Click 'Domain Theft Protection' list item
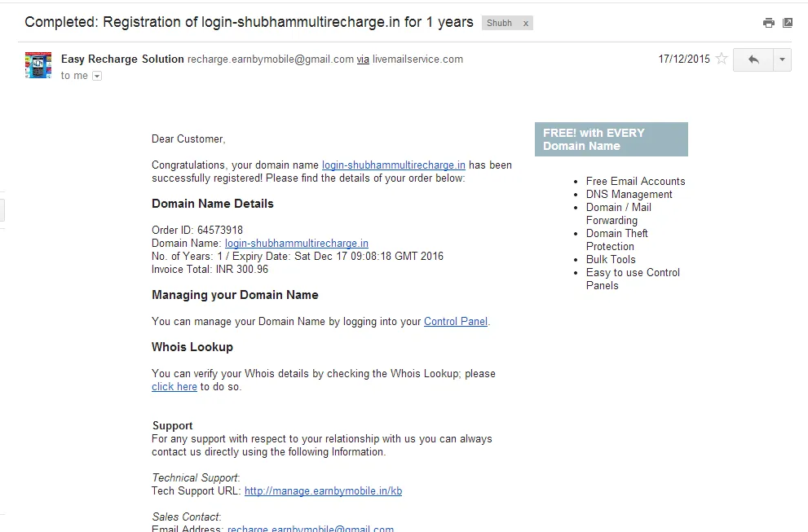The width and height of the screenshot is (808, 532). pos(617,240)
